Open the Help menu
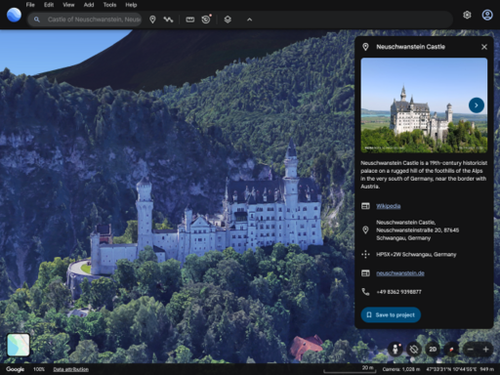This screenshot has height=375, width=500. point(131,5)
